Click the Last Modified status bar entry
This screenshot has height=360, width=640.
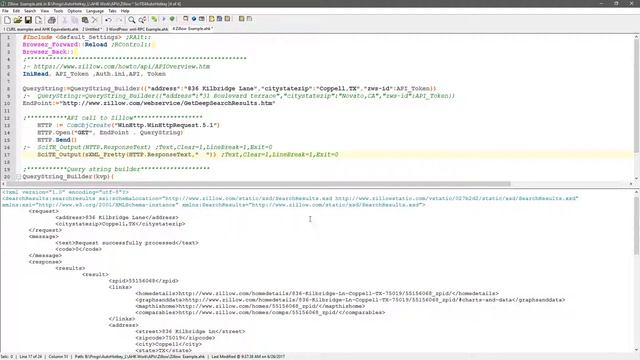tap(248, 357)
